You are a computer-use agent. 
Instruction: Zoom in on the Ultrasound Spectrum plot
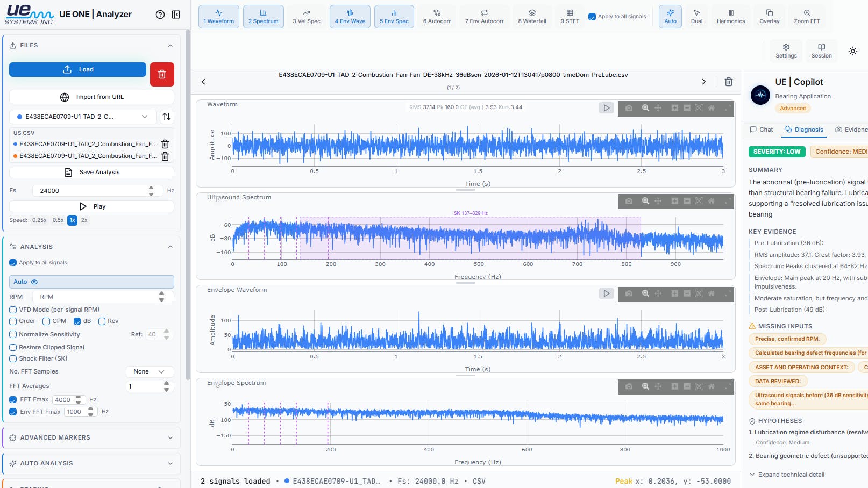pos(674,201)
